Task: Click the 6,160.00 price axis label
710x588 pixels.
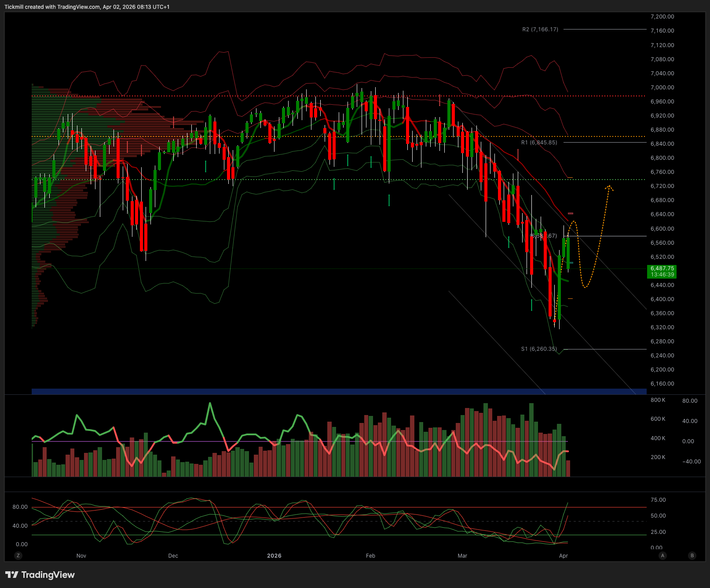Action: [x=662, y=384]
